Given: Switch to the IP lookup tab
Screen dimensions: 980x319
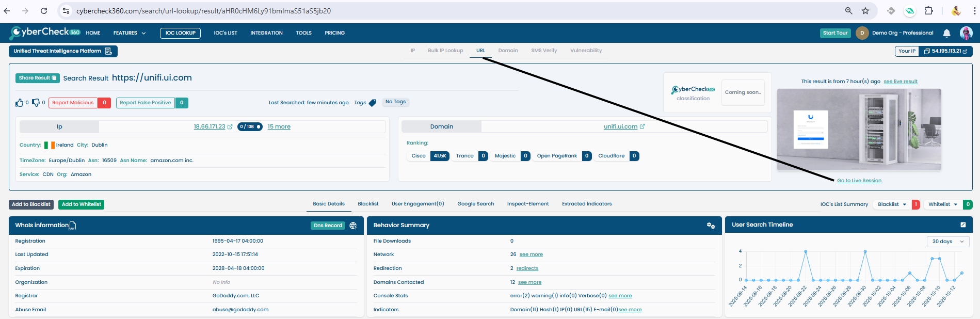Looking at the screenshot, I should [x=413, y=51].
